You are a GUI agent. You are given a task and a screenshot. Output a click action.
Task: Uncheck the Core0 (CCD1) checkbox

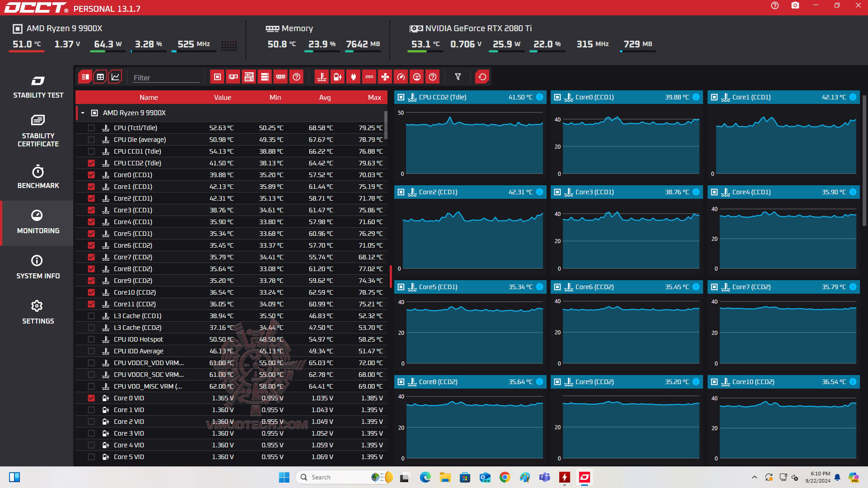click(91, 175)
